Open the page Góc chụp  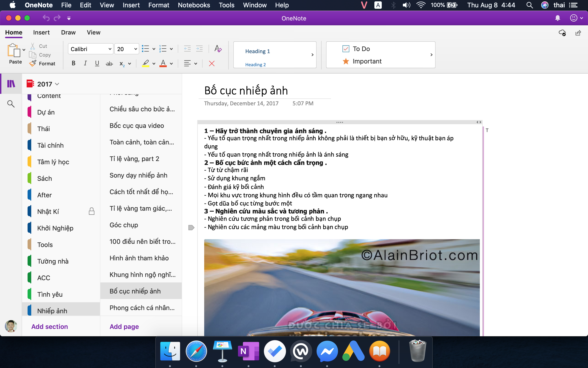(141, 225)
